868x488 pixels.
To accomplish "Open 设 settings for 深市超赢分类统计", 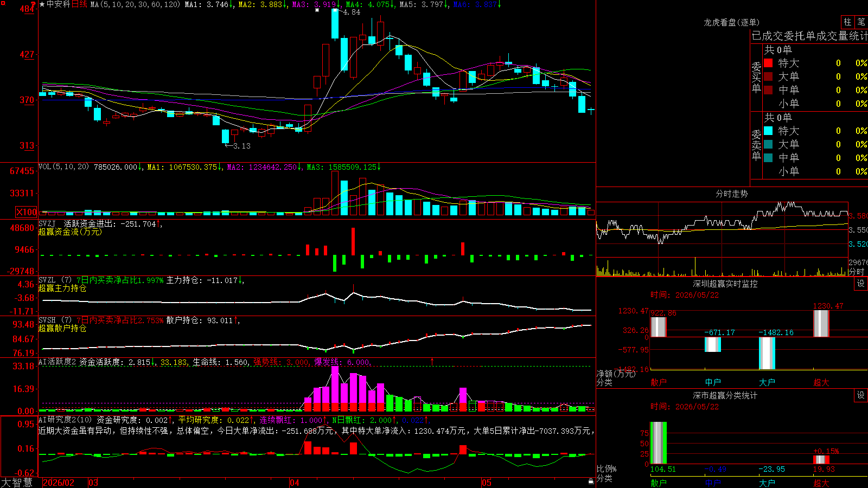I will tap(861, 395).
